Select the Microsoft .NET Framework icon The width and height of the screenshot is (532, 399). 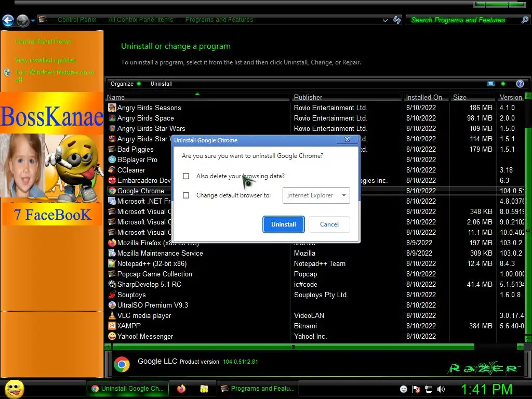[112, 201]
